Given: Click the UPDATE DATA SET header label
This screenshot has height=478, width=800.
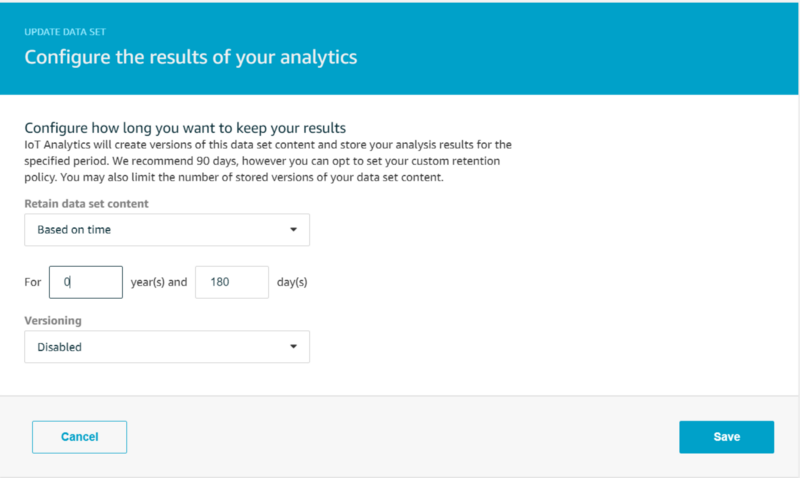Looking at the screenshot, I should [65, 32].
